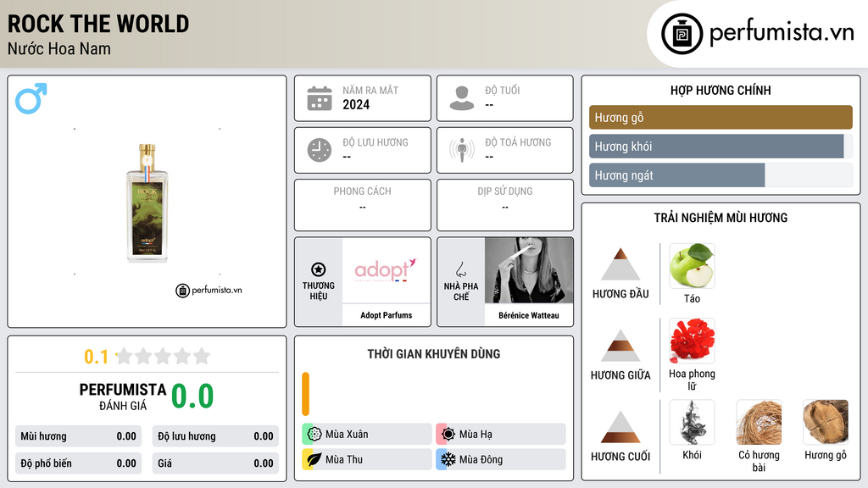Click the perfumista.vn logo icon

(x=682, y=34)
